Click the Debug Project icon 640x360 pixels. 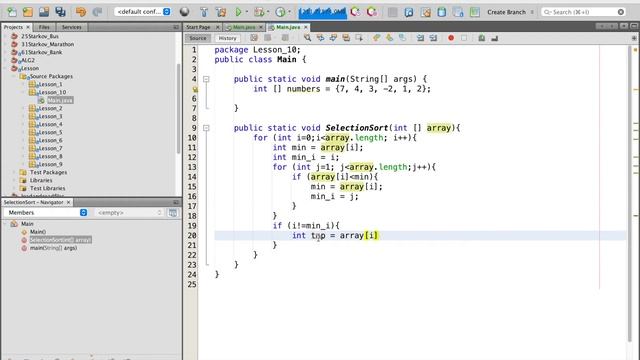pyautogui.click(x=259, y=12)
